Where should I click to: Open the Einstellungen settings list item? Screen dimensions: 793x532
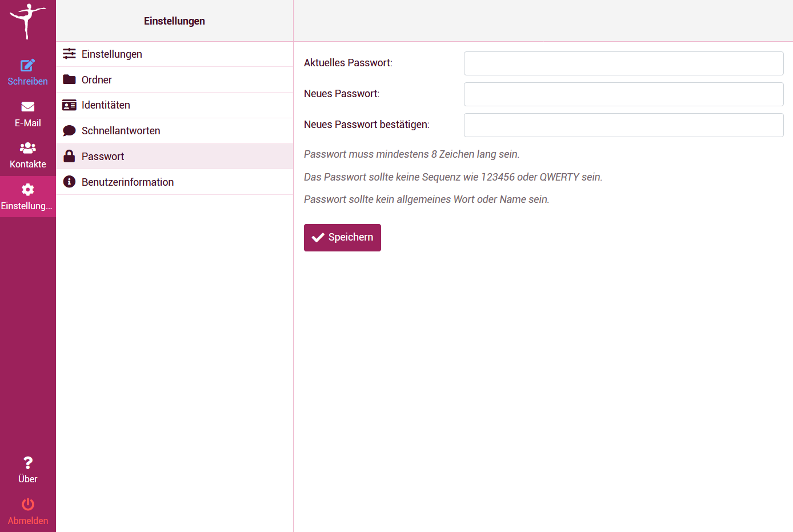(x=175, y=54)
